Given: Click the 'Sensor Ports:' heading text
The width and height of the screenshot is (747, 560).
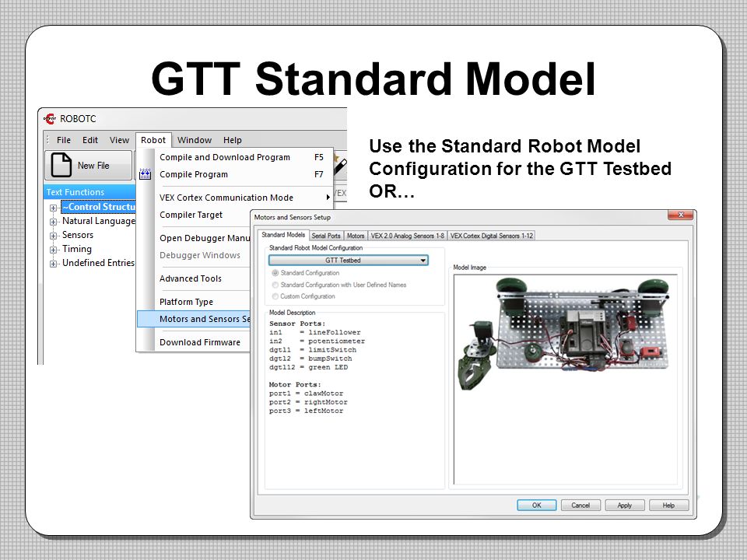Looking at the screenshot, I should 297,324.
